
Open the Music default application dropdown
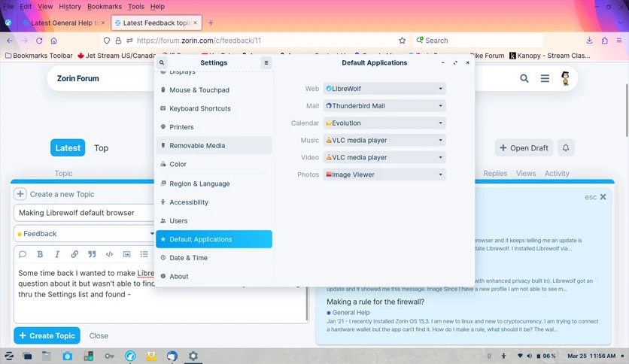coord(384,141)
